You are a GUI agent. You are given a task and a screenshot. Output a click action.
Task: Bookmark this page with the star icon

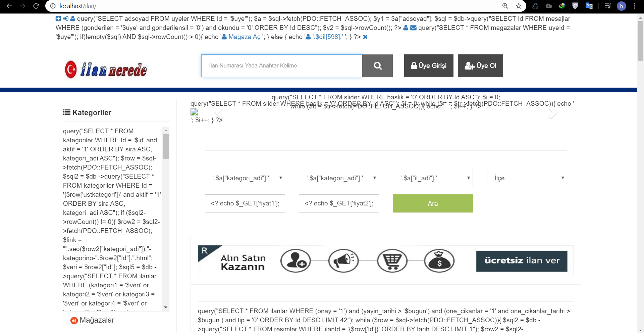519,6
